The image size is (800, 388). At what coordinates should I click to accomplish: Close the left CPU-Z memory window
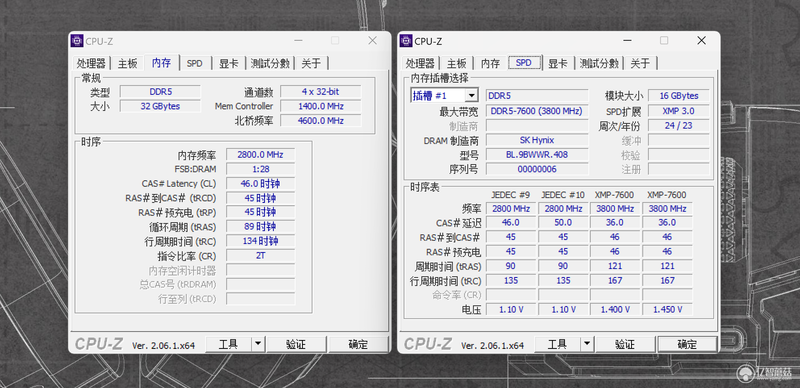(x=372, y=40)
